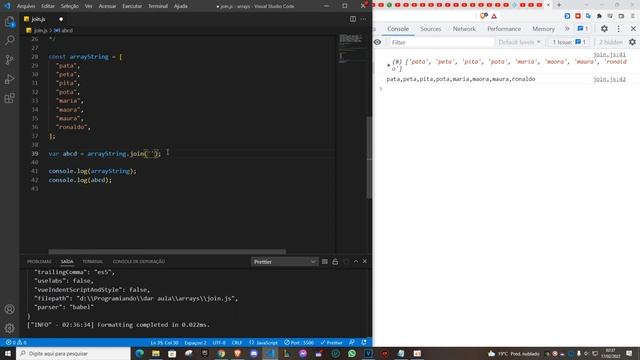Screen dimensions: 640x360
Task: Open browser extensions puzzle icon
Action: [599, 16]
